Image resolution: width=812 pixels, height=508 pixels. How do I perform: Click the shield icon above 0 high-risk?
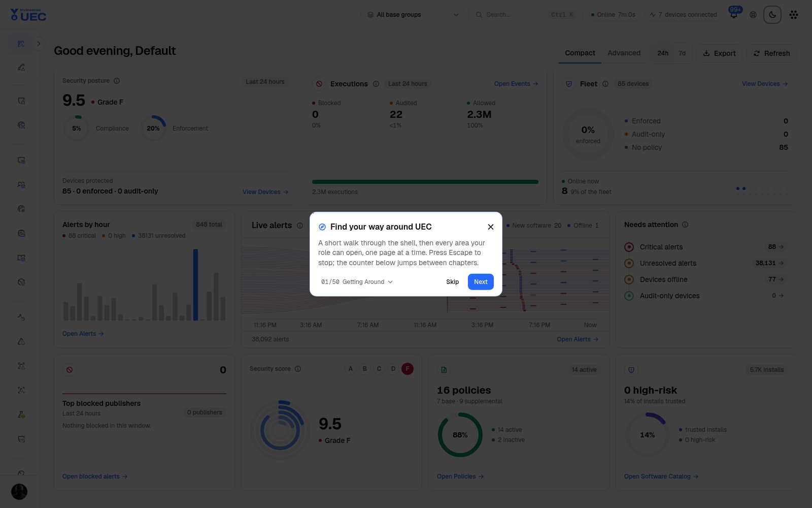631,370
